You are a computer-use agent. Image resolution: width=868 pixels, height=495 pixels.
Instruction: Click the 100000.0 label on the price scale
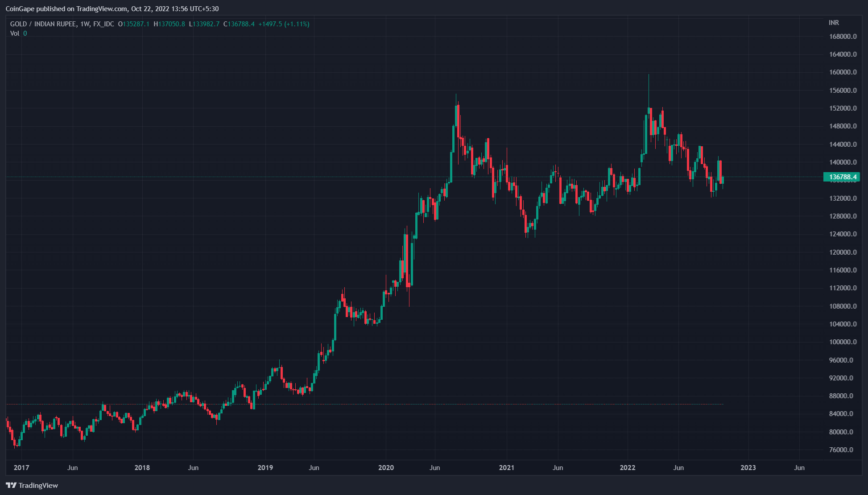click(843, 342)
